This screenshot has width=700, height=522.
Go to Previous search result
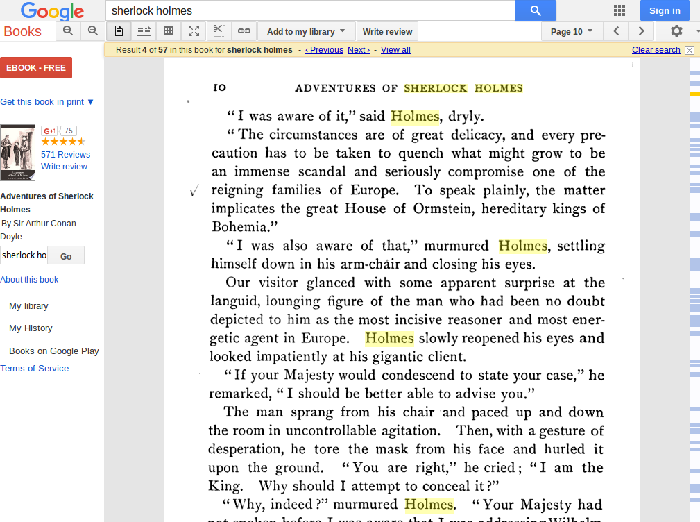pos(324,50)
